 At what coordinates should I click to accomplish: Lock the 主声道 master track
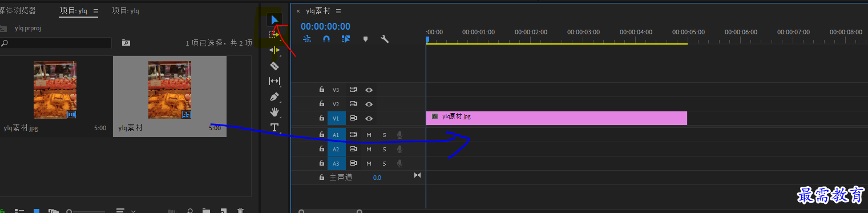coord(322,178)
